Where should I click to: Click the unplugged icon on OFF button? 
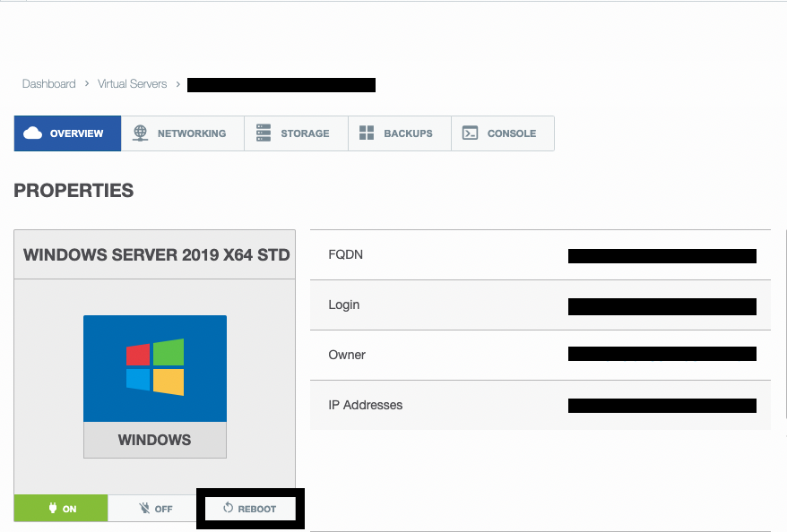click(144, 509)
